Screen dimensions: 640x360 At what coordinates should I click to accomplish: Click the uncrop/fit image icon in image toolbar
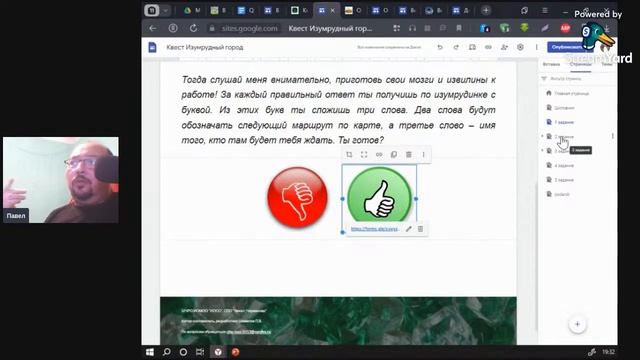[x=364, y=154]
